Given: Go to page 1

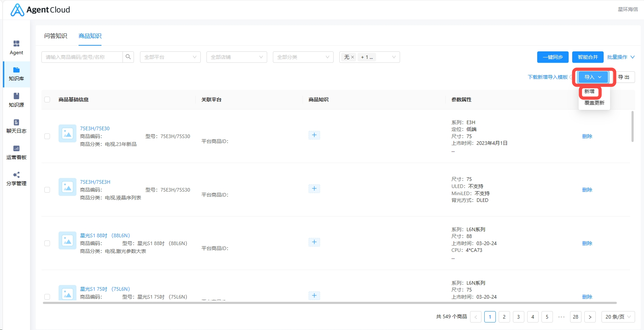Looking at the screenshot, I should coord(490,317).
